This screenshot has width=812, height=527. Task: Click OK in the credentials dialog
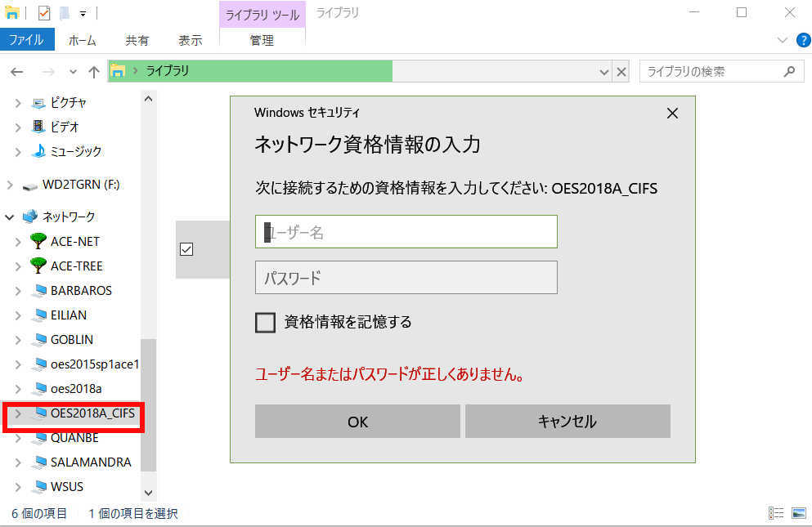(x=357, y=422)
